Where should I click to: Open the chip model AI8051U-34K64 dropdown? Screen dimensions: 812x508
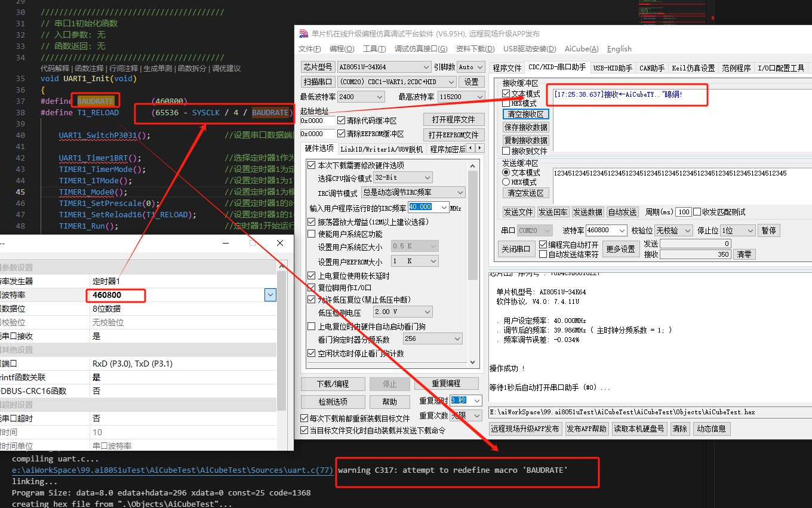coord(426,67)
